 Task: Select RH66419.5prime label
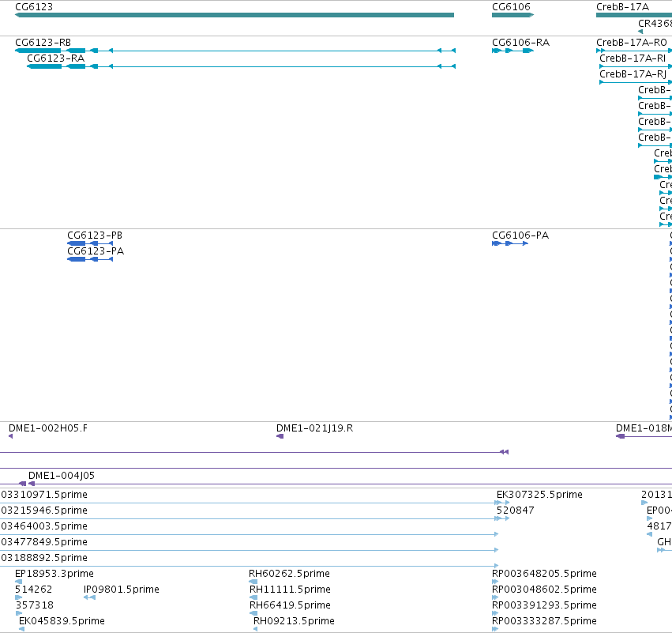coord(290,605)
